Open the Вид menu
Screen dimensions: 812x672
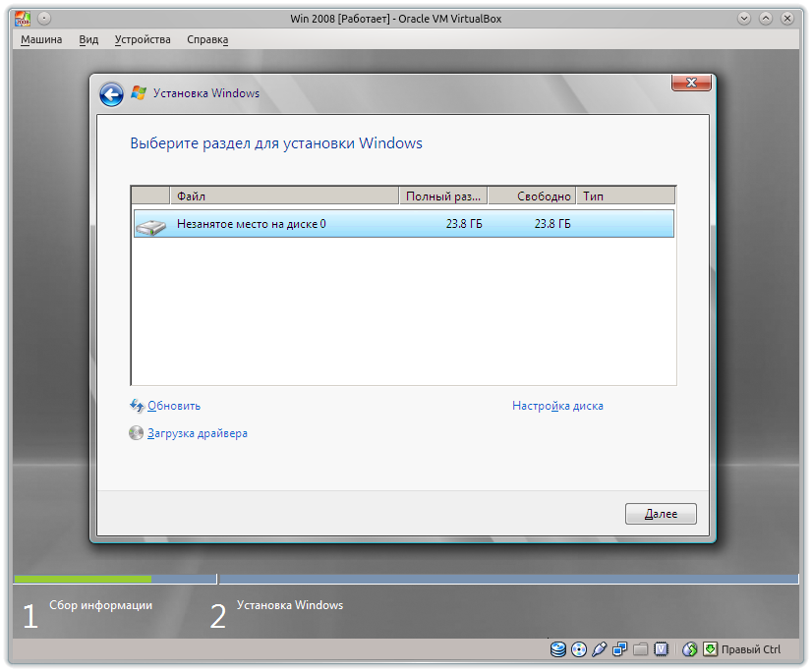tap(88, 39)
